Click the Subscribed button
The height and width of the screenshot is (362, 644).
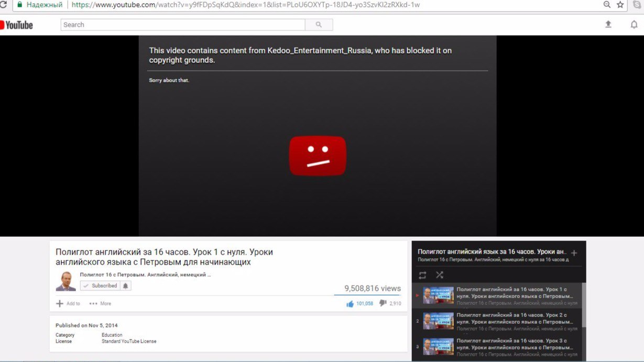pyautogui.click(x=100, y=286)
